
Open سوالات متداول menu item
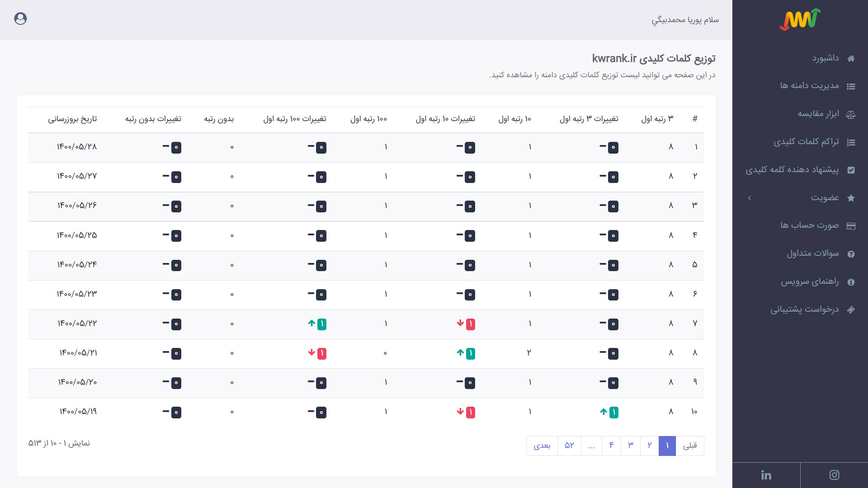pyautogui.click(x=800, y=253)
